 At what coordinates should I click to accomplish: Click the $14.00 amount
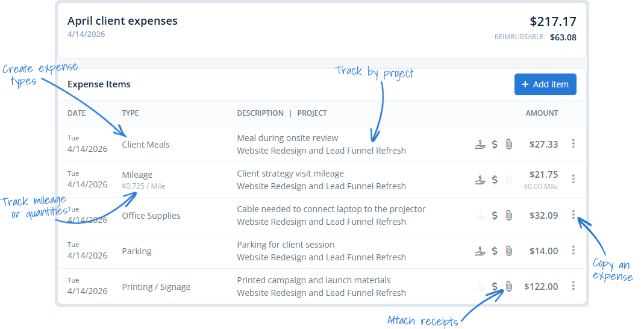point(543,251)
